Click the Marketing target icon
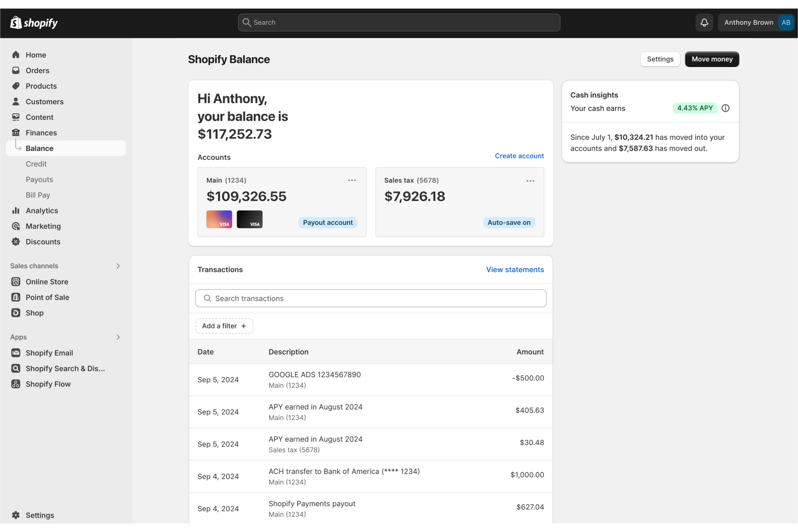Image resolution: width=798 pixels, height=532 pixels. pyautogui.click(x=16, y=226)
